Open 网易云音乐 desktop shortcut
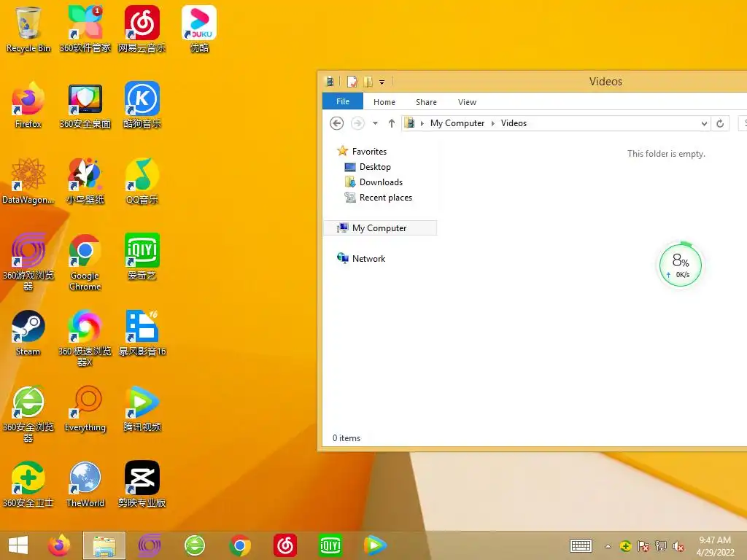The image size is (747, 560). (x=142, y=28)
